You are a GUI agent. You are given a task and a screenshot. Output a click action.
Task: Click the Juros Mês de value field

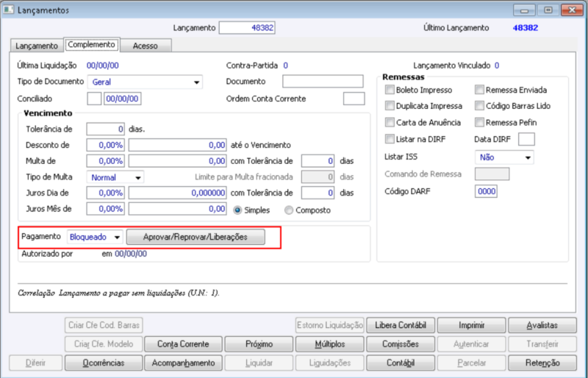coord(177,209)
